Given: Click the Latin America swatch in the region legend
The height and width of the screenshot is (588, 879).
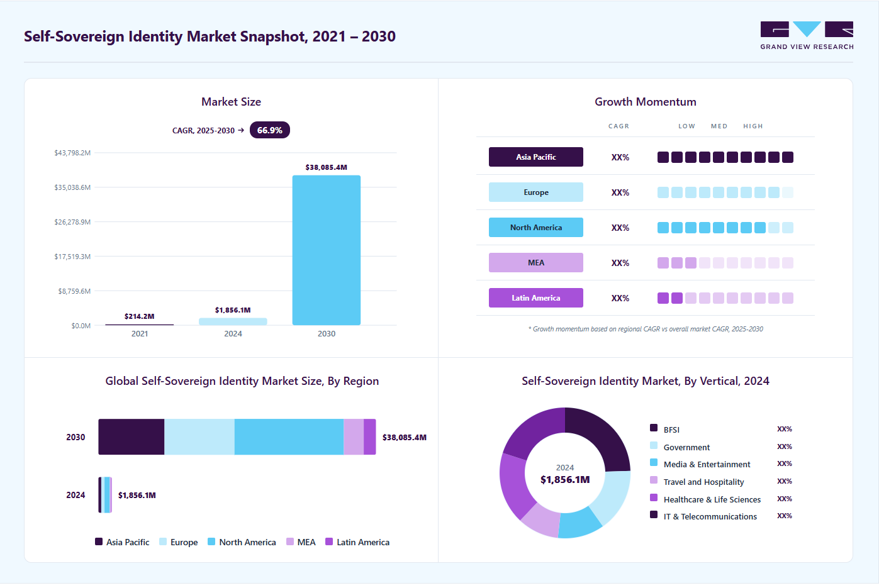Looking at the screenshot, I should [329, 541].
